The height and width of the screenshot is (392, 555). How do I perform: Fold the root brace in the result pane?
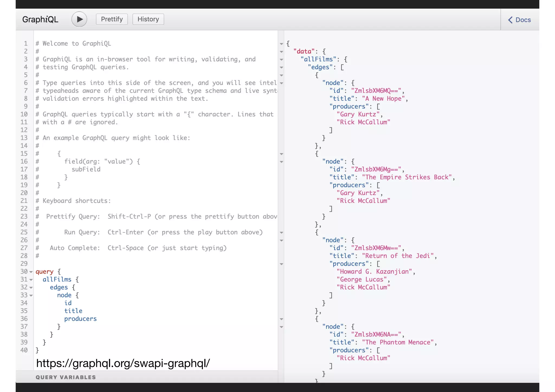point(281,44)
